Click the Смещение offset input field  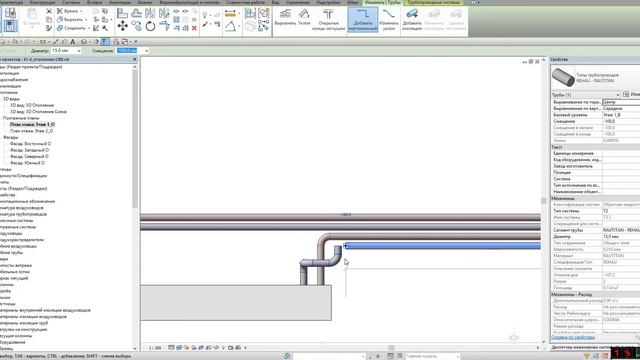pyautogui.click(x=130, y=51)
